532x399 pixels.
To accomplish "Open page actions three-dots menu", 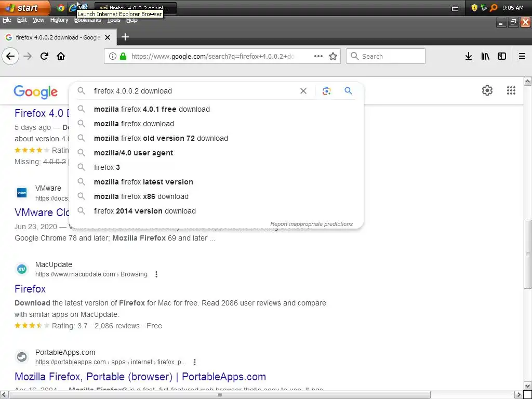I will pos(318,56).
